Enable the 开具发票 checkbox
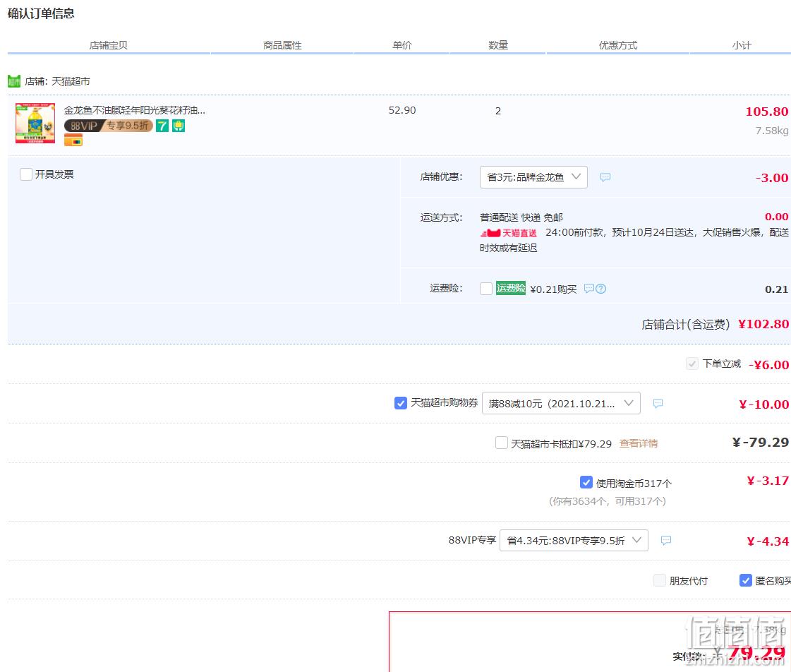Screen dimensions: 791x672 [25, 174]
